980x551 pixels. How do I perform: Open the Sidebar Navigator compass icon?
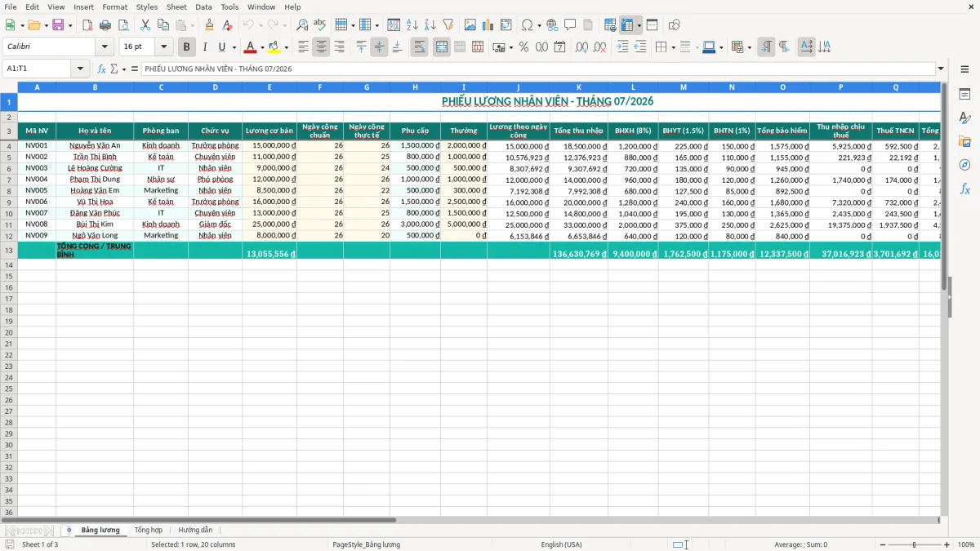pyautogui.click(x=965, y=165)
